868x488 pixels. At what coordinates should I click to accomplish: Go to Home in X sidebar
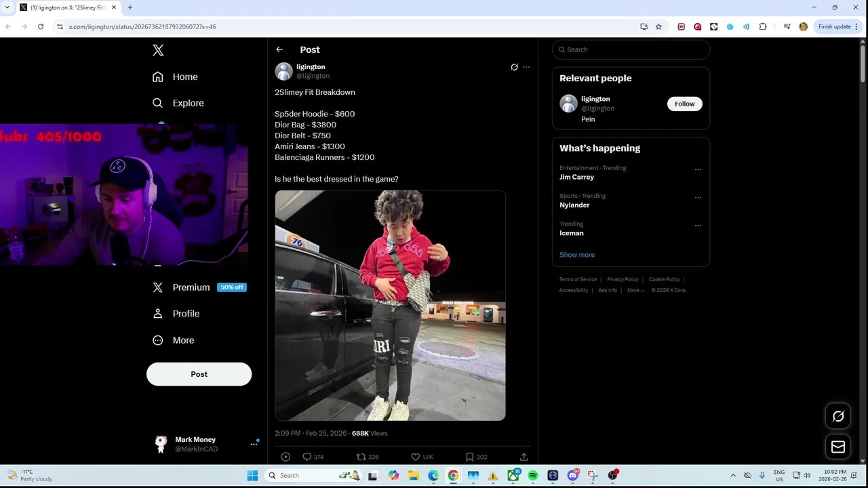(x=176, y=77)
